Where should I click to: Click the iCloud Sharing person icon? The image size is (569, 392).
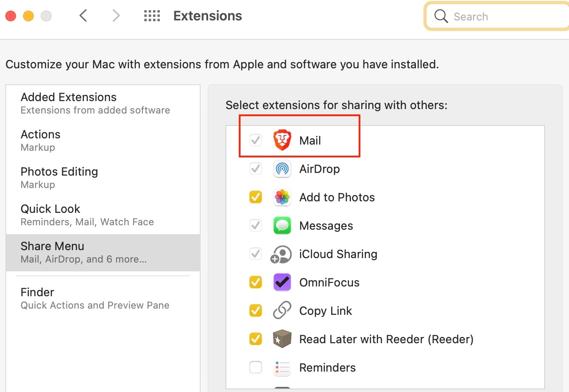pyautogui.click(x=281, y=254)
